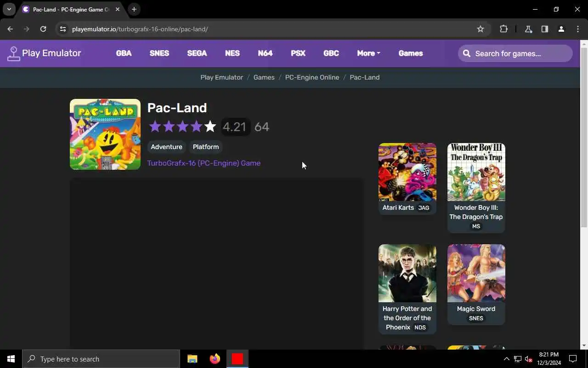Click the Atari Karts title text

(398, 207)
